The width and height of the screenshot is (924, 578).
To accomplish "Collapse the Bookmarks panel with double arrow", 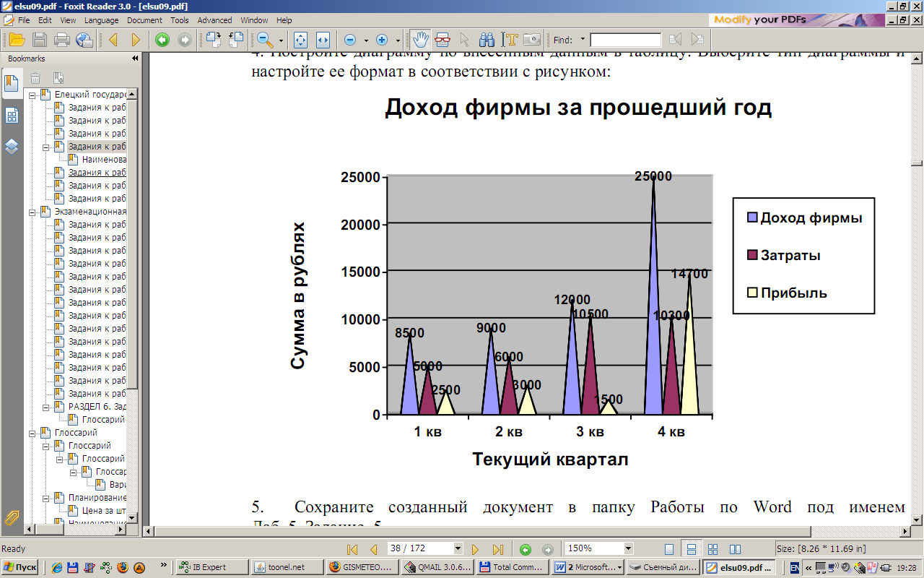I will click(x=134, y=59).
